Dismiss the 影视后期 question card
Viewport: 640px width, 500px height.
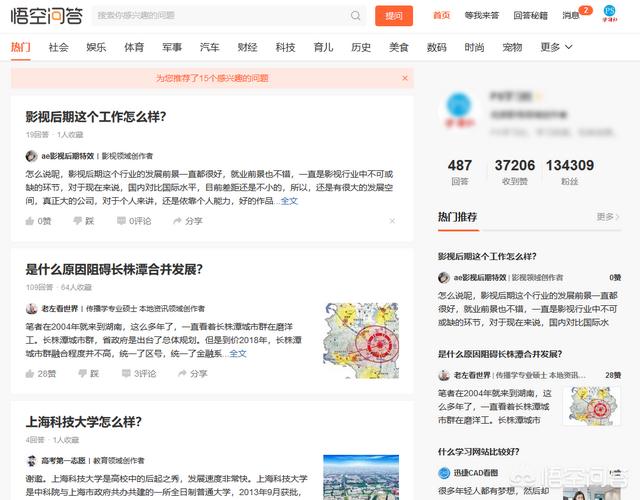(392, 221)
